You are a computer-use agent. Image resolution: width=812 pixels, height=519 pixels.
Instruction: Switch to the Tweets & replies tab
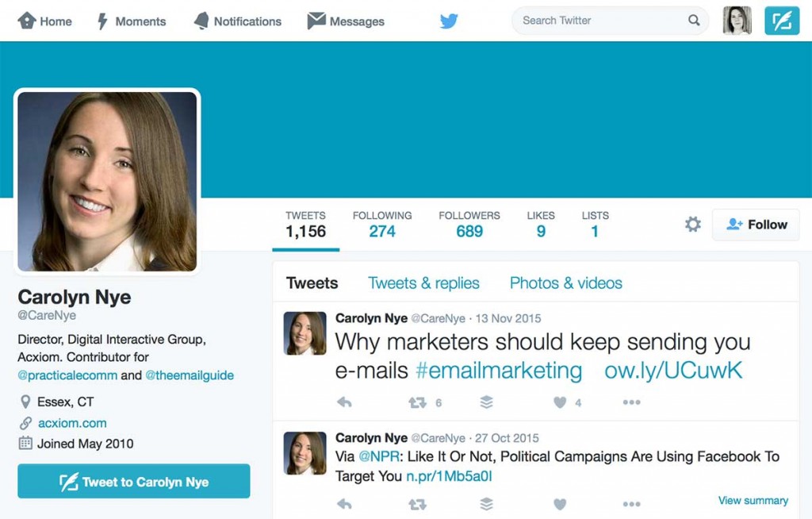[423, 283]
